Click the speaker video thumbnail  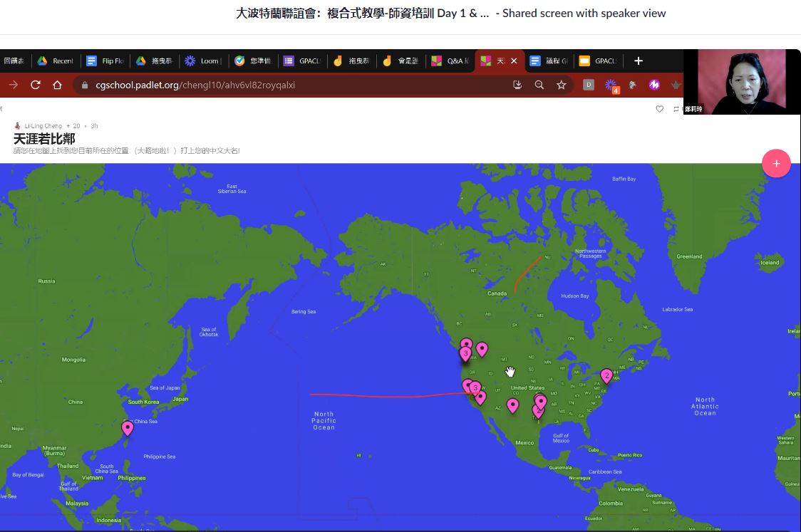(x=741, y=82)
